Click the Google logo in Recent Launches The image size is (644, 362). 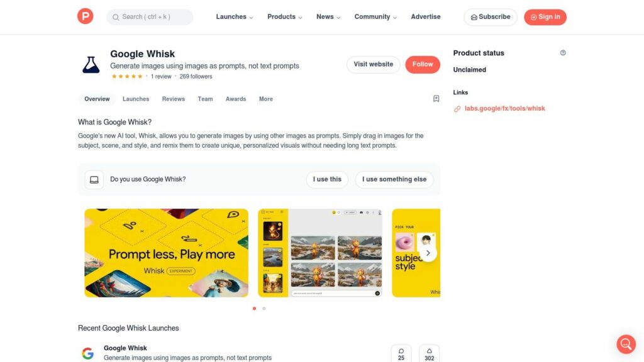tap(87, 353)
